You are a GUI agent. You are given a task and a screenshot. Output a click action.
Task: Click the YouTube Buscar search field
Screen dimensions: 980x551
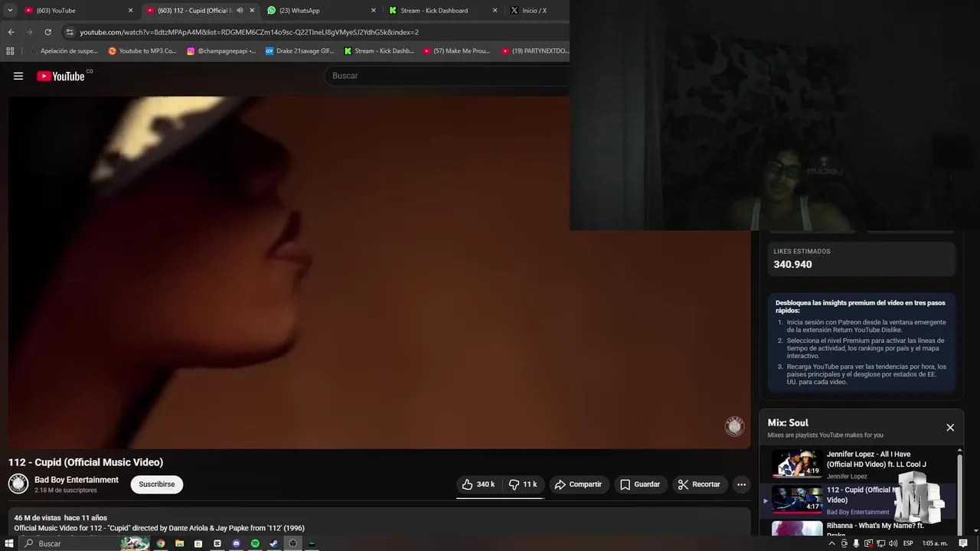tap(448, 76)
